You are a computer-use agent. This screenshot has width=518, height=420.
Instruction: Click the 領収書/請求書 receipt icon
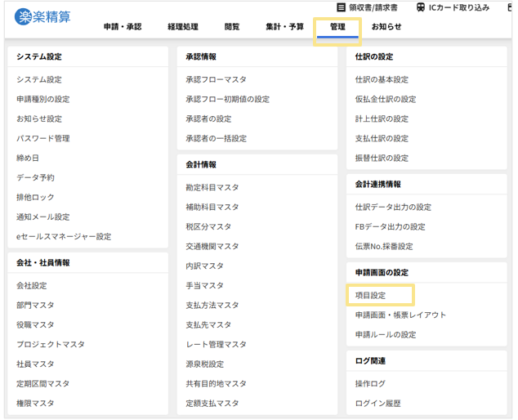342,7
